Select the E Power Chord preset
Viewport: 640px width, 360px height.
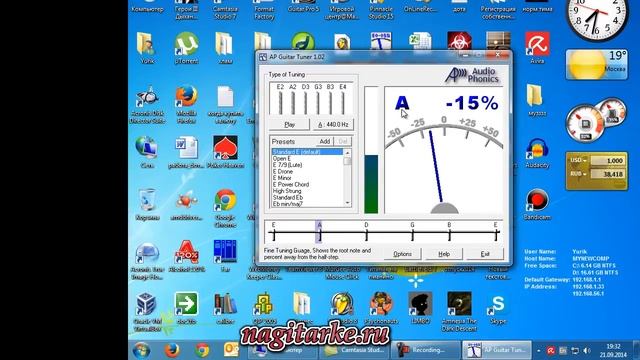[x=307, y=184]
